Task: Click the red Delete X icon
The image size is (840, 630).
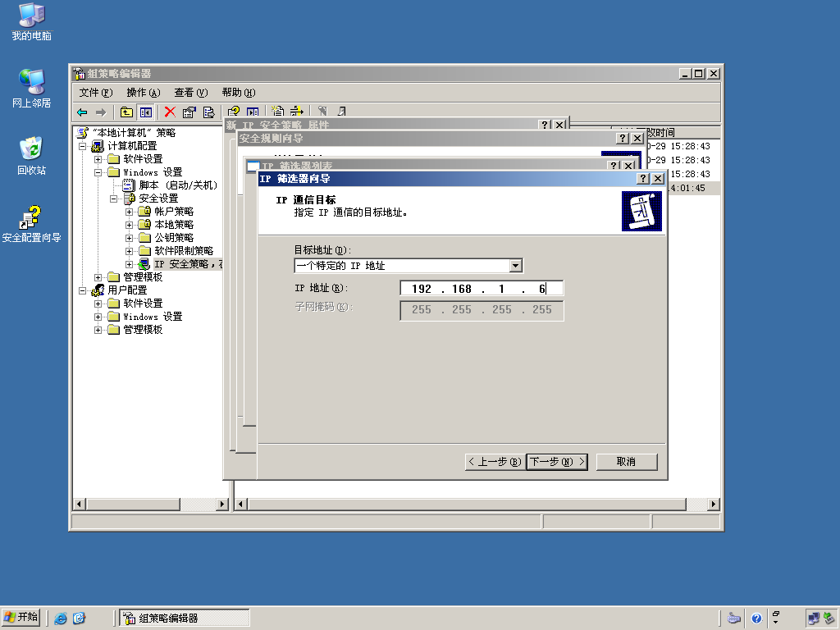Action: (x=170, y=112)
